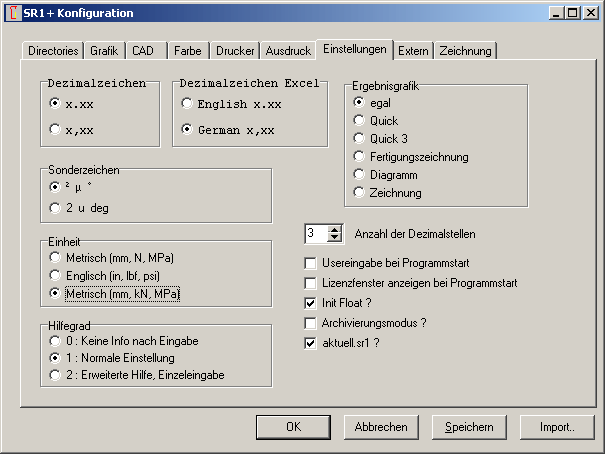605x454 pixels.
Task: Choose English x.xx for Excel decimals
Action: coord(187,103)
